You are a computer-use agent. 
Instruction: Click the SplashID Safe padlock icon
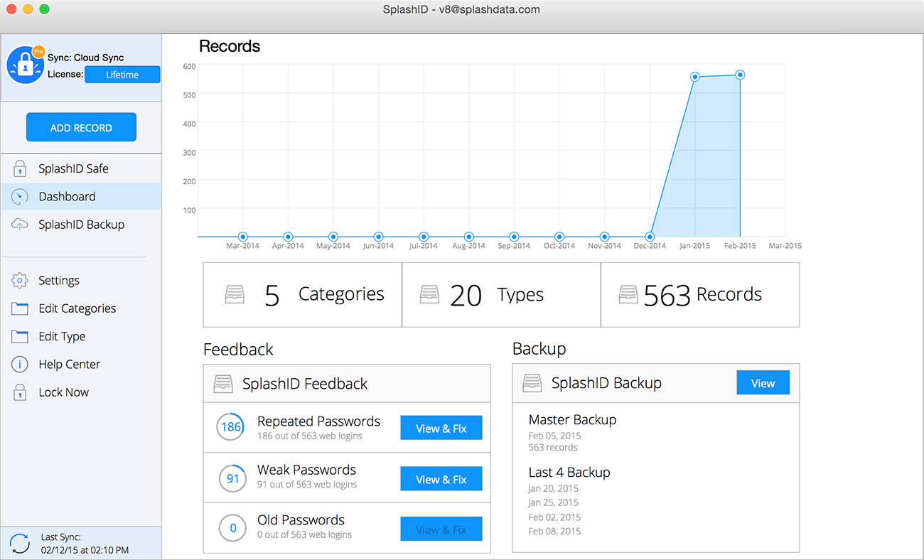coord(20,169)
